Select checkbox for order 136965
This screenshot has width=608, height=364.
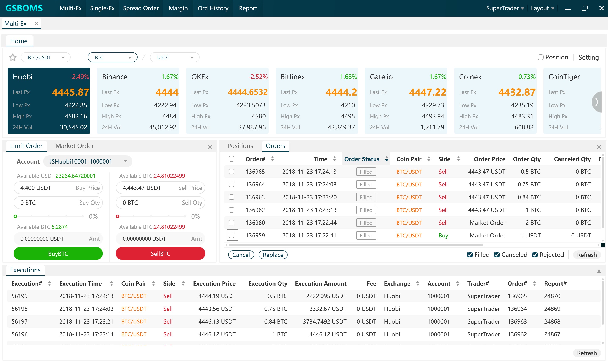[231, 172]
